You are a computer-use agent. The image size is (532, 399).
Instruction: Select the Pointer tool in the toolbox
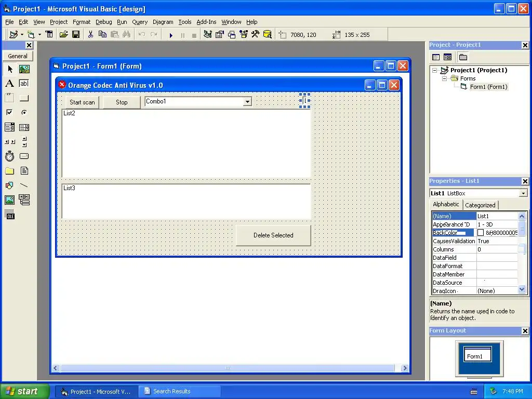tap(10, 69)
